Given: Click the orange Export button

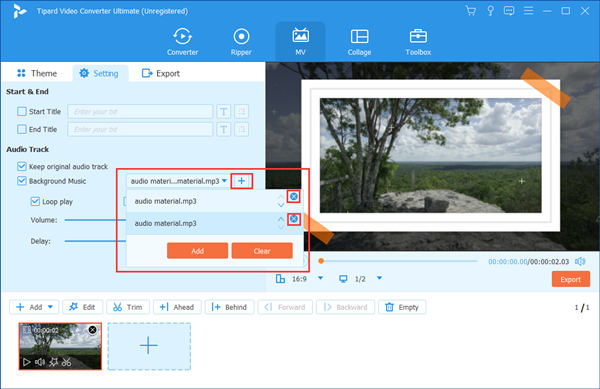Looking at the screenshot, I should (571, 280).
